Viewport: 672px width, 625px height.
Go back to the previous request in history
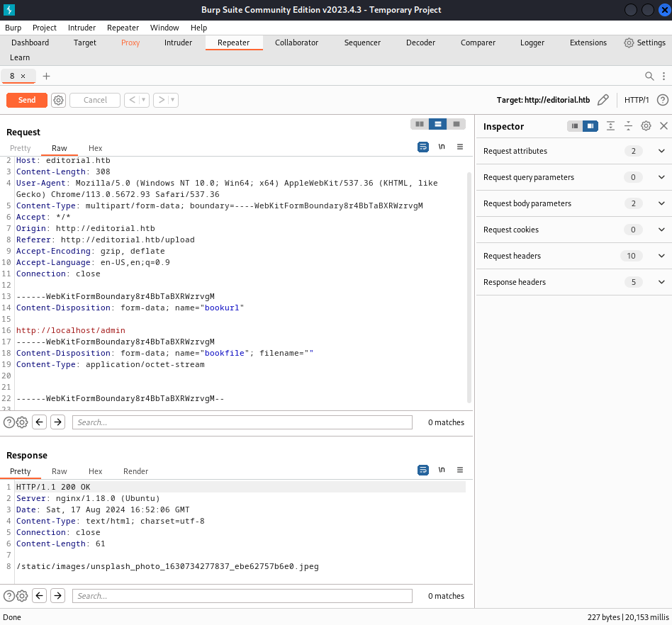point(133,100)
